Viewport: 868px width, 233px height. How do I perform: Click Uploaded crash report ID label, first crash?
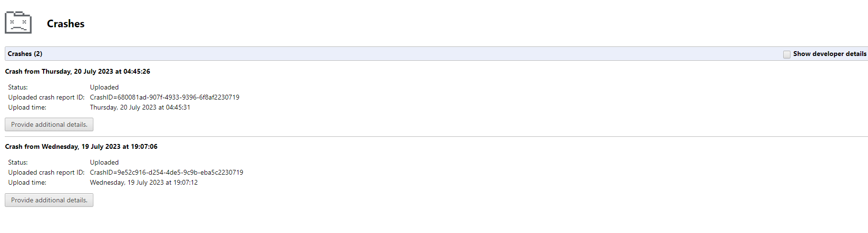[46, 97]
